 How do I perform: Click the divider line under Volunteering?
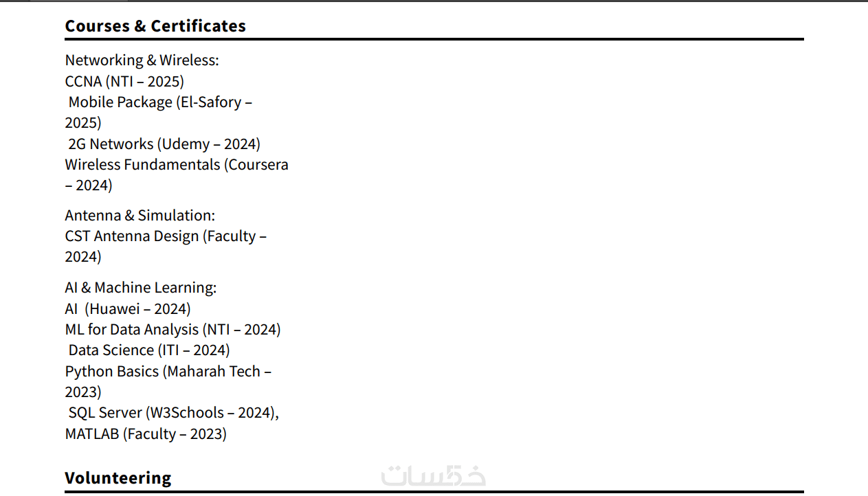coord(434,492)
